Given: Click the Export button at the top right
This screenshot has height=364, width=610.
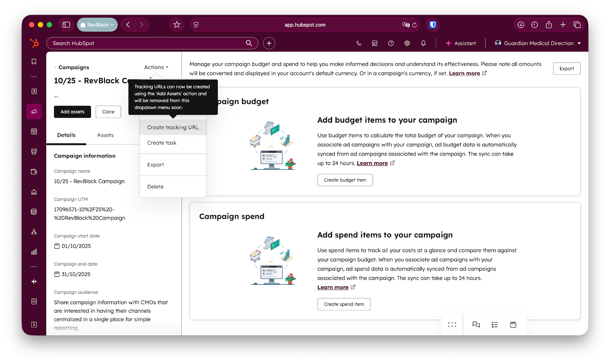Looking at the screenshot, I should click(567, 69).
